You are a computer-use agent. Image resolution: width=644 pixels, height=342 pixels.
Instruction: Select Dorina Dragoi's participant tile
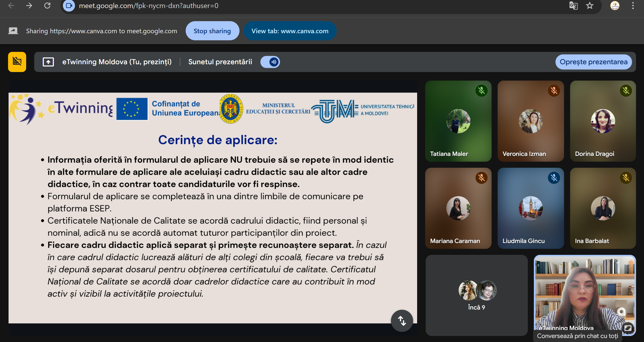coord(603,121)
